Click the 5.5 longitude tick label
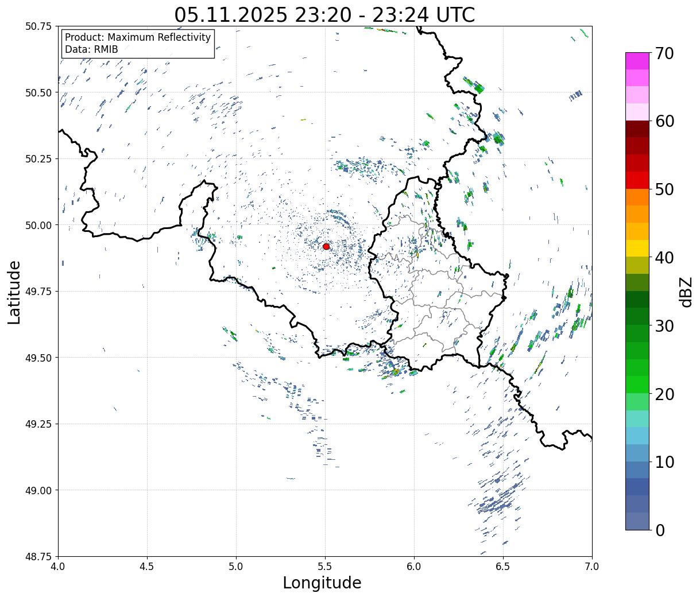Viewport: 700px width, 597px height. [x=325, y=567]
